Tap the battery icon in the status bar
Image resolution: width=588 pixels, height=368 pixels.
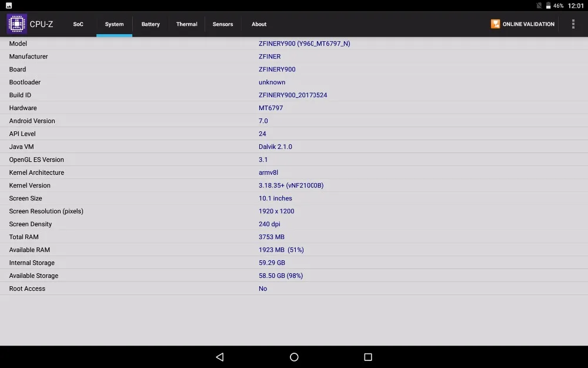(x=548, y=6)
